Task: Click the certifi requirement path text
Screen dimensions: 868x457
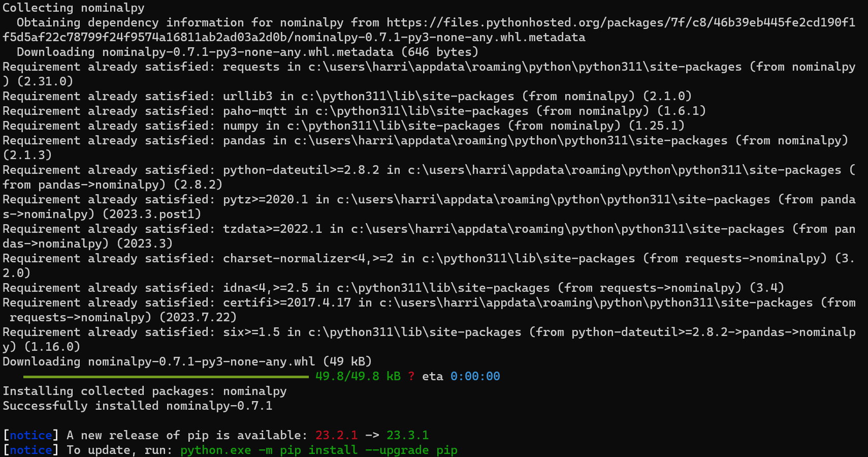Action: click(596, 302)
